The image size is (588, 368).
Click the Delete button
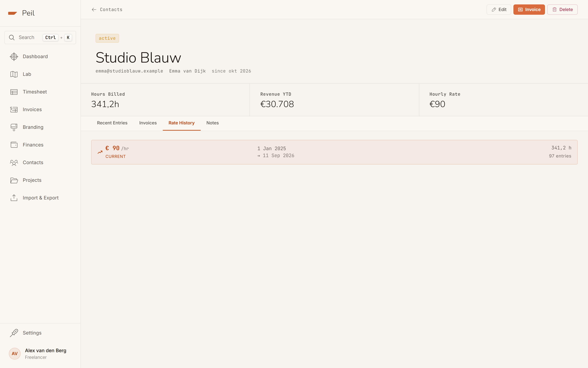[562, 10]
